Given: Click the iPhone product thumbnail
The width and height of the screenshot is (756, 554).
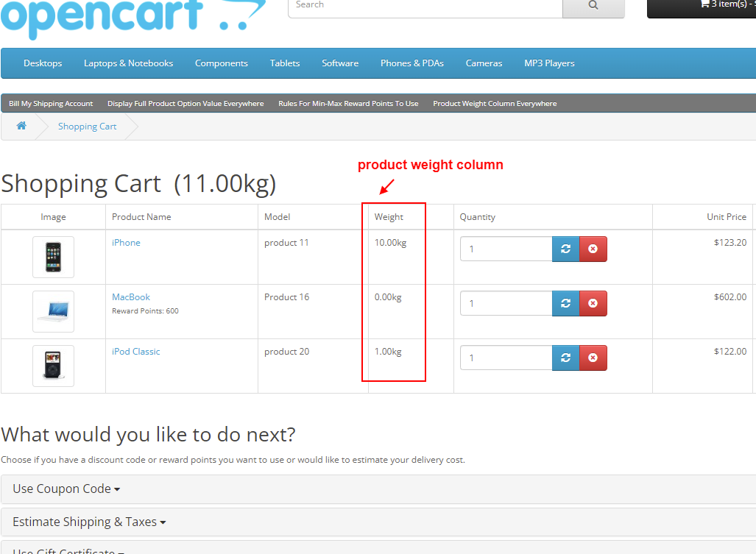Looking at the screenshot, I should (x=53, y=258).
